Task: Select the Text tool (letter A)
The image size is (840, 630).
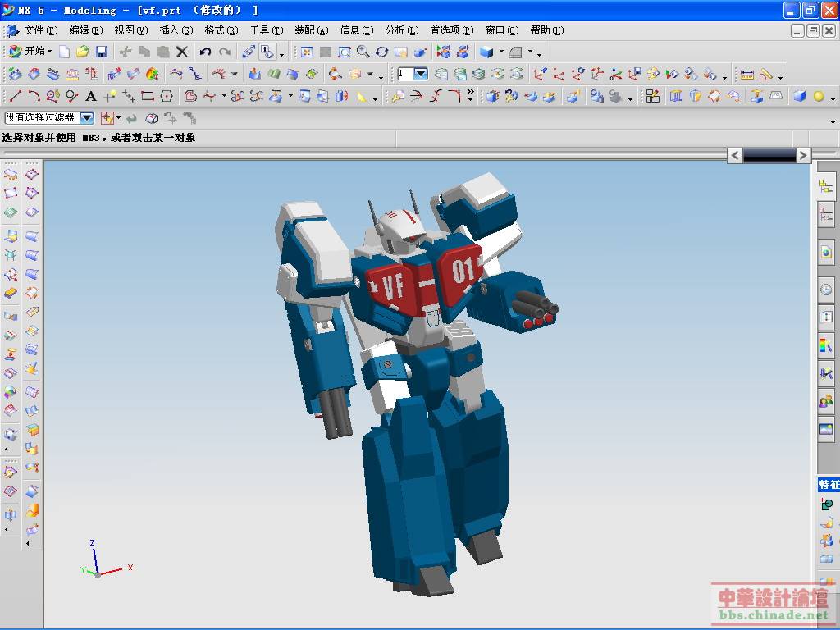Action: [90, 96]
